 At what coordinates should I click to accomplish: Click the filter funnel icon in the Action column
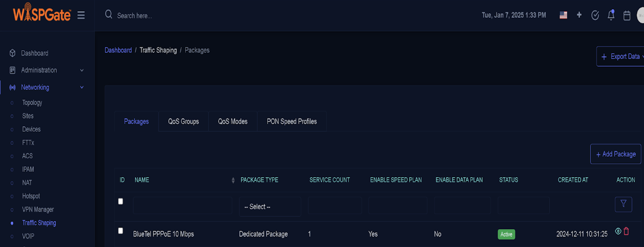click(x=623, y=204)
